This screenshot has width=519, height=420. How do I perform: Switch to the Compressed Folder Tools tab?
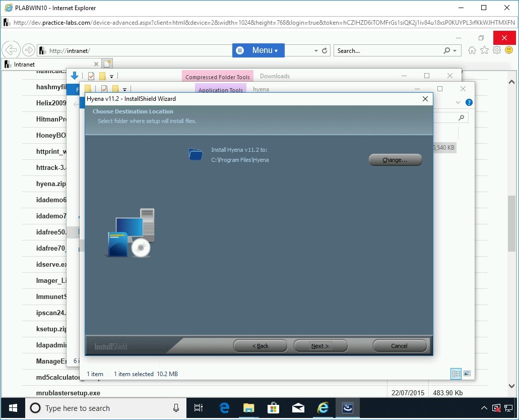tap(218, 77)
